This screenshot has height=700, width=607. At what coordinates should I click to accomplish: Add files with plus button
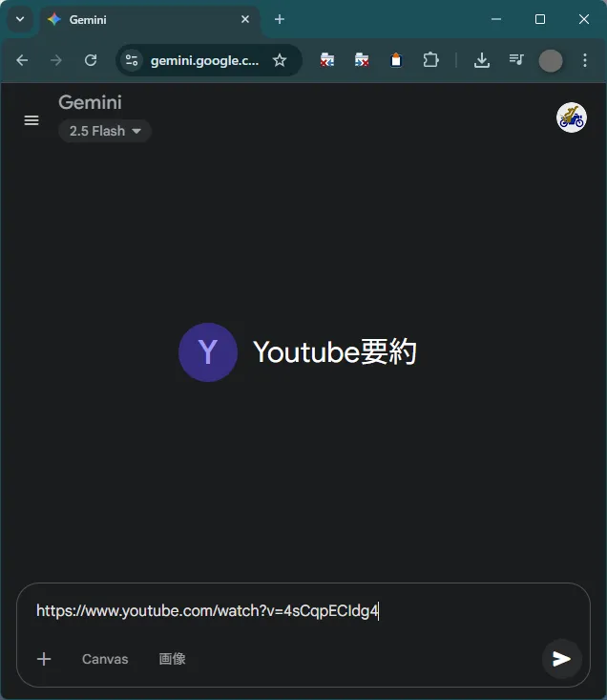(44, 659)
